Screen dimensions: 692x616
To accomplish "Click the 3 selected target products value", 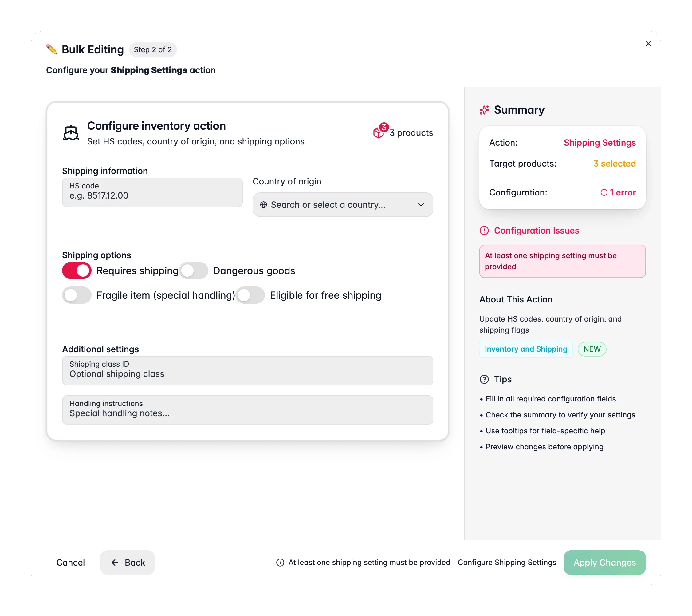I will (x=615, y=164).
